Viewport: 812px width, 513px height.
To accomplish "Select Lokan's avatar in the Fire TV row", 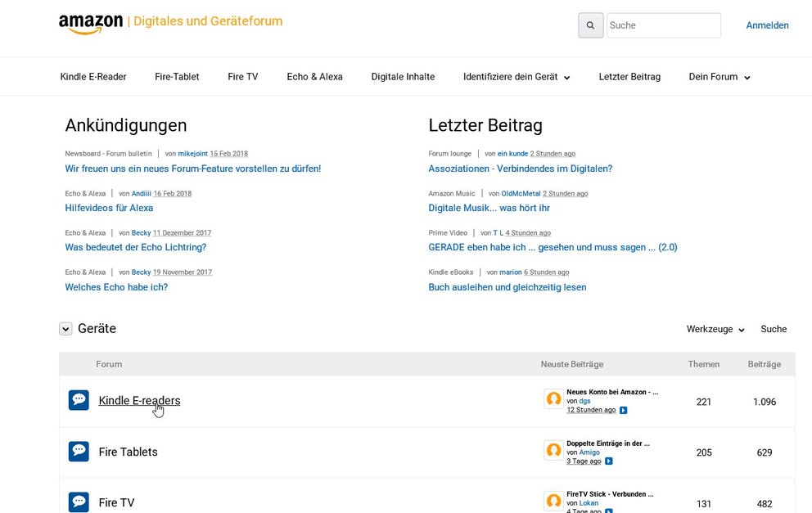I will [x=553, y=501].
